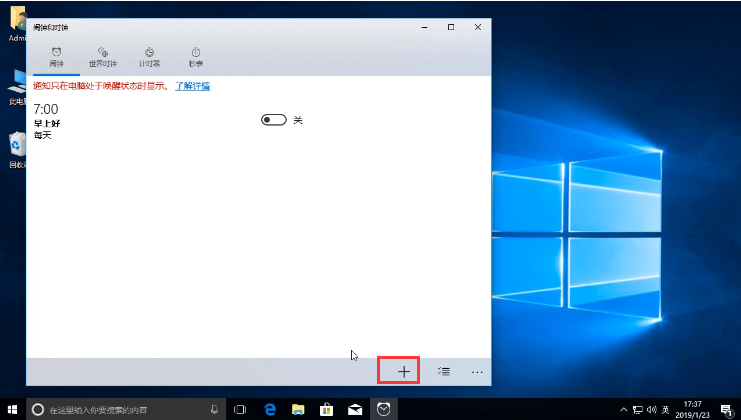Open the 秒表 (Stopwatch) tab
The width and height of the screenshot is (741, 420).
click(x=196, y=56)
